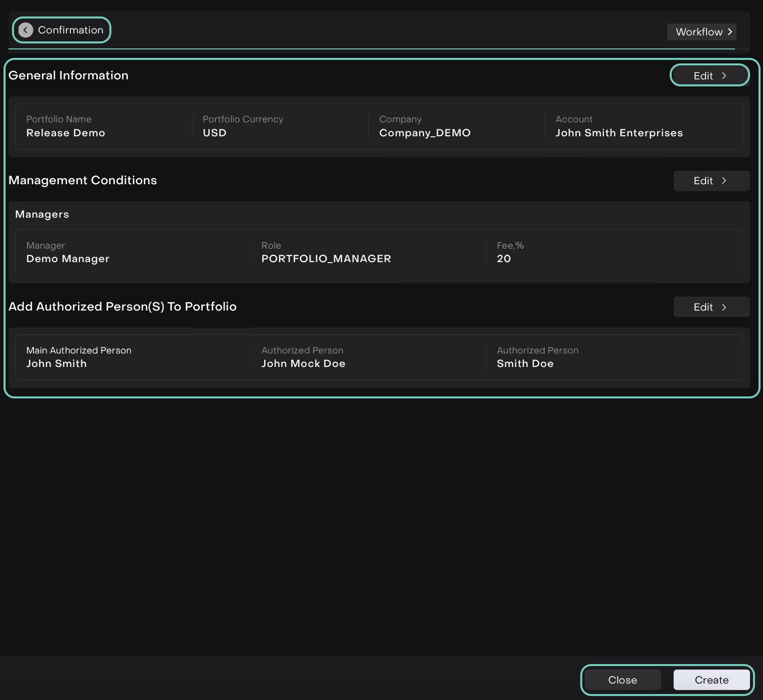The height and width of the screenshot is (700, 763).
Task: Click the General Information heading
Action: (x=68, y=75)
